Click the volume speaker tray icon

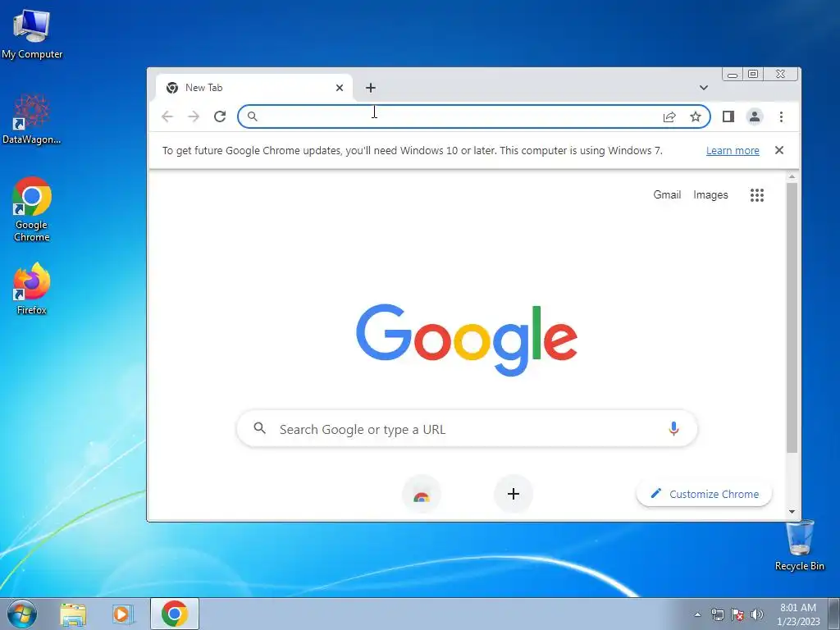pyautogui.click(x=756, y=615)
